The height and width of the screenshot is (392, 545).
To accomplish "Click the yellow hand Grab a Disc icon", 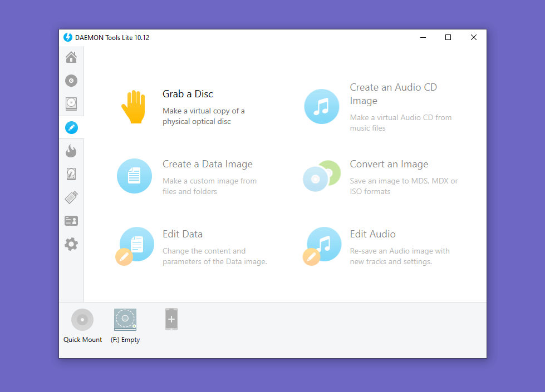I will pos(134,107).
